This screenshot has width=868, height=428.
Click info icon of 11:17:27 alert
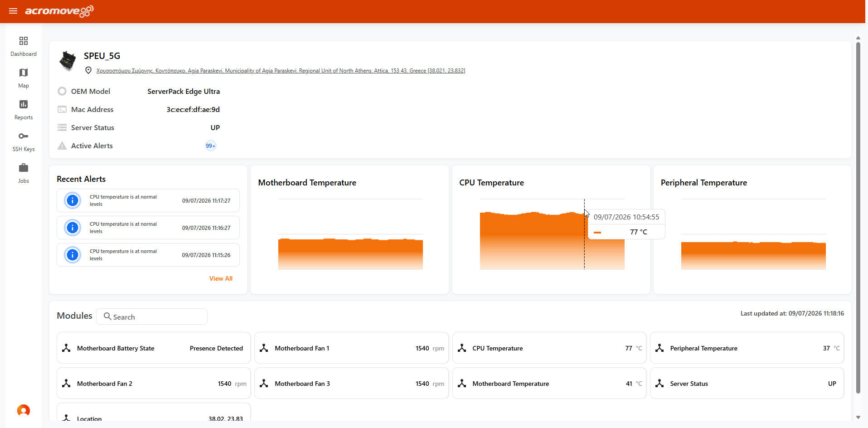pos(73,200)
